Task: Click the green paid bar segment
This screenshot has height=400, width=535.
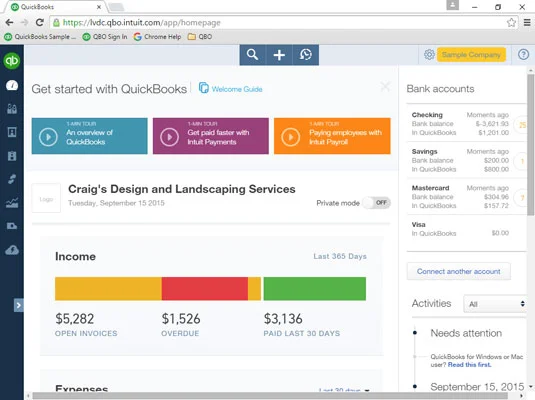Action: (315, 289)
